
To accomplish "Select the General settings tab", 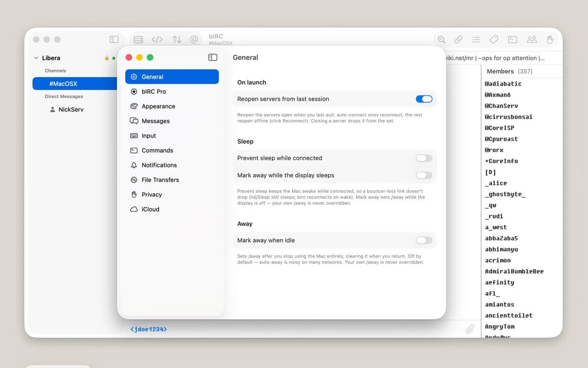I will 172,77.
